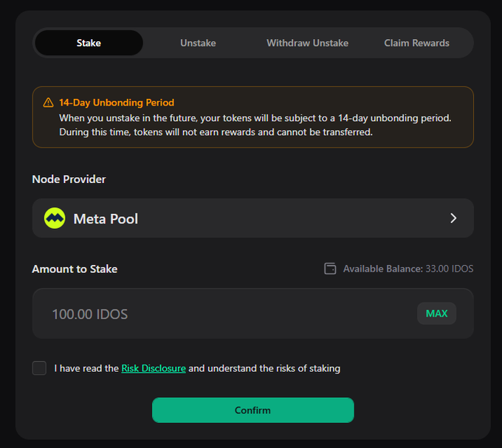Image resolution: width=502 pixels, height=448 pixels.
Task: Expand node provider list via right chevron
Action: [x=453, y=218]
